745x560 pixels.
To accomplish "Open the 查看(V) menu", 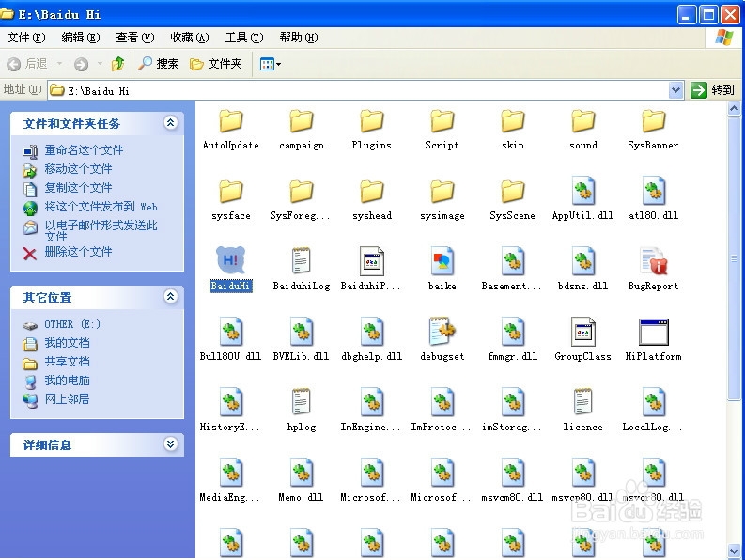I will coord(135,37).
